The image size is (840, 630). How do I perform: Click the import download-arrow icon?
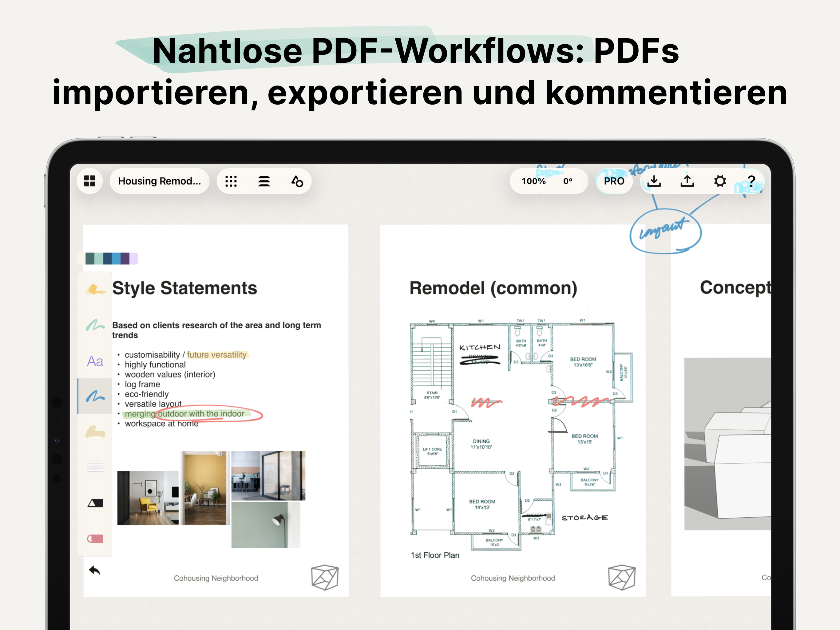pos(654,181)
